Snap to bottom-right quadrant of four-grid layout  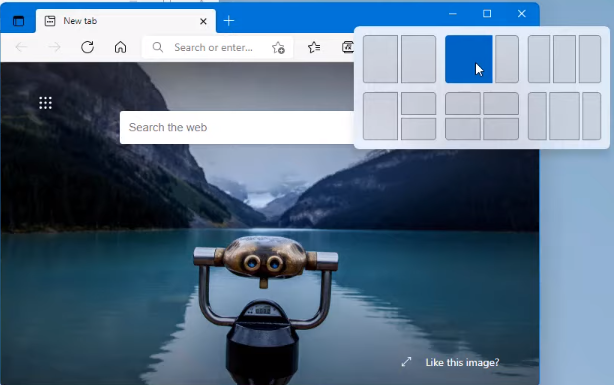tap(501, 129)
